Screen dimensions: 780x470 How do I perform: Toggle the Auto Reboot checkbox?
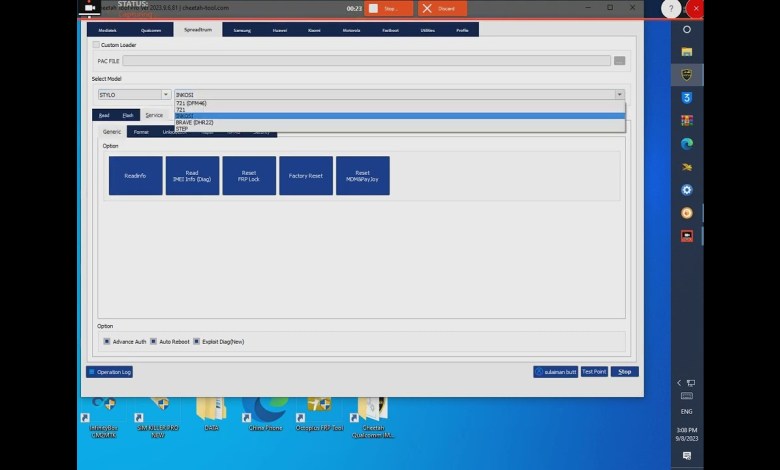click(156, 342)
